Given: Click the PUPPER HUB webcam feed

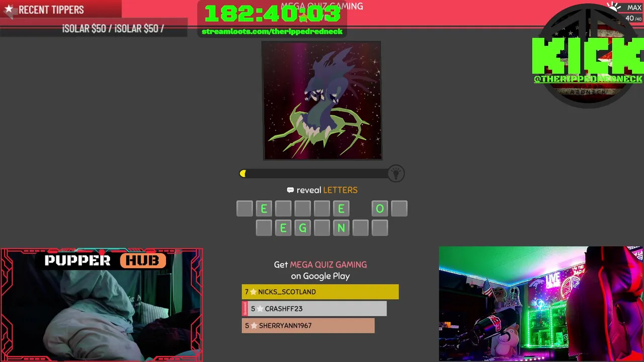Looking at the screenshot, I should (x=102, y=305).
